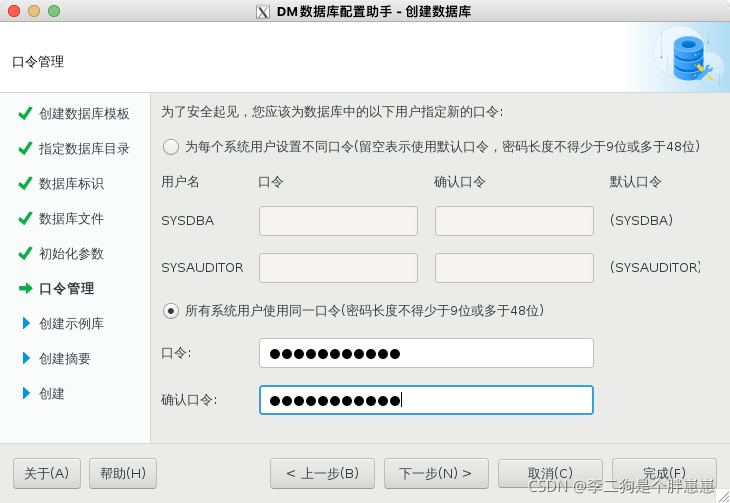Select the 创建数据库模板 step
730x503 pixels.
pyautogui.click(x=84, y=114)
